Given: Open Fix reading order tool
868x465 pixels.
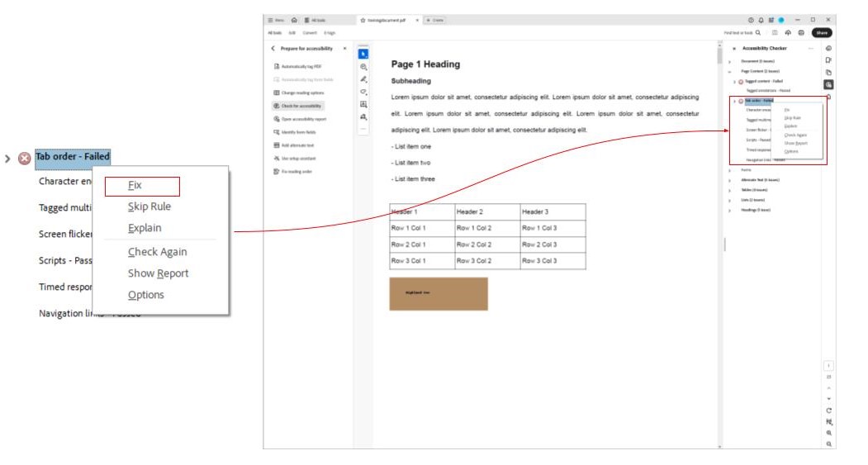Looking at the screenshot, I should point(293,172).
